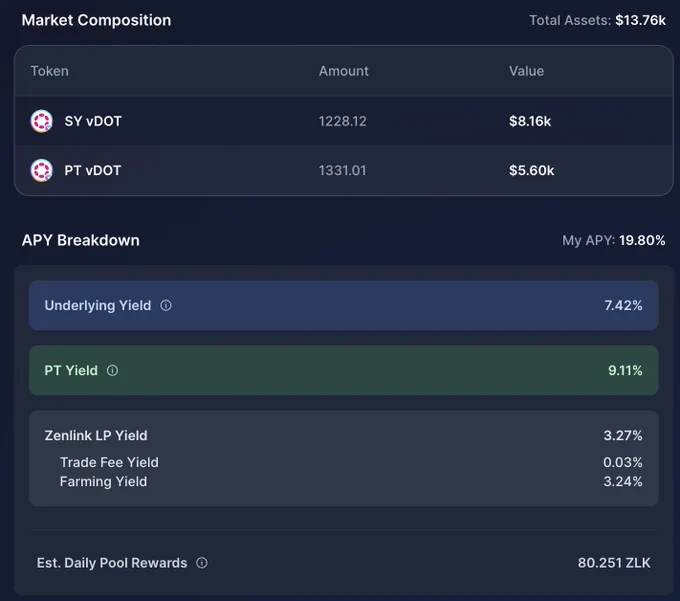Click the Value column header
680x601 pixels.
(526, 71)
